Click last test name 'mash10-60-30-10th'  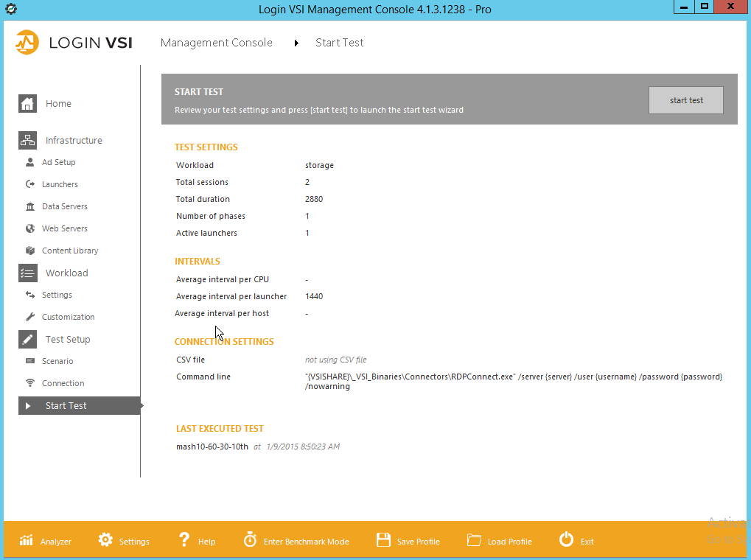click(x=212, y=447)
